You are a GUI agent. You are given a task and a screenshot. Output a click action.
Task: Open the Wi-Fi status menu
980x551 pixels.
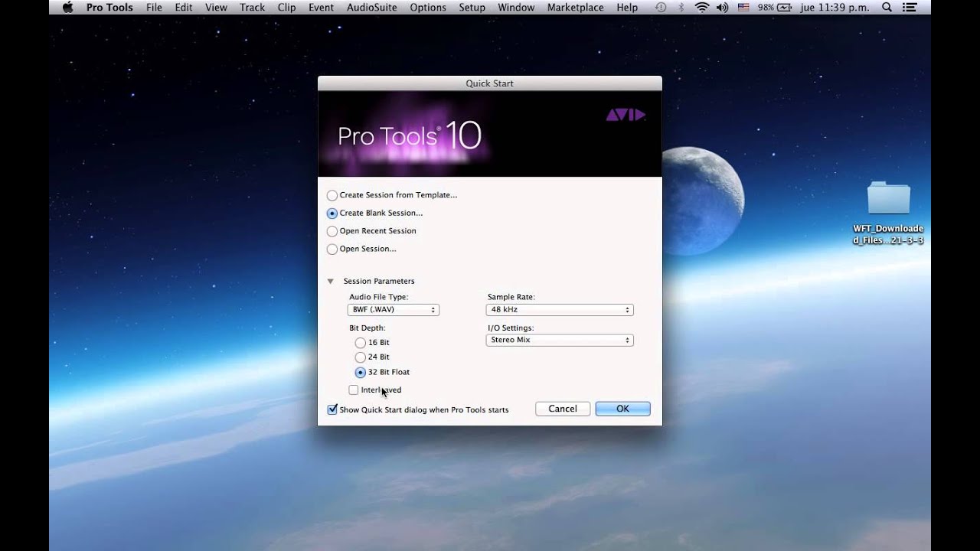[x=701, y=7]
